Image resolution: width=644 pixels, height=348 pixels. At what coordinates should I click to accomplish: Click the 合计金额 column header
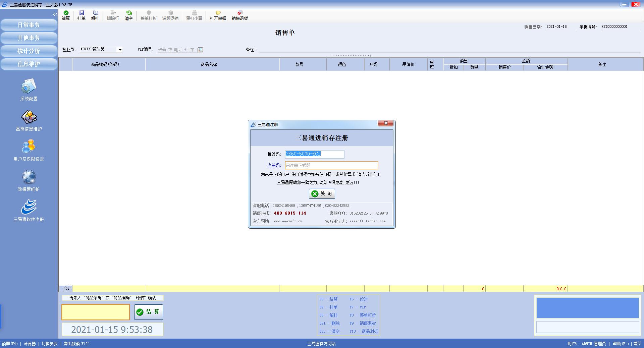(x=545, y=67)
